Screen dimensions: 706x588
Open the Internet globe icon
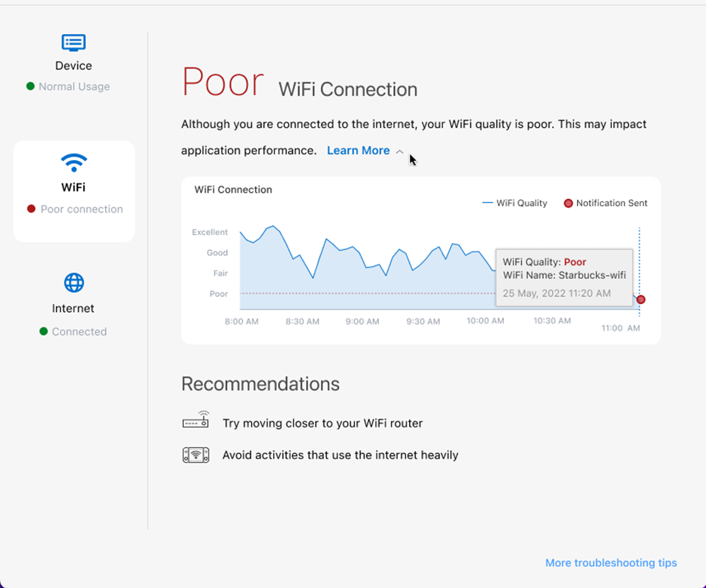74,283
